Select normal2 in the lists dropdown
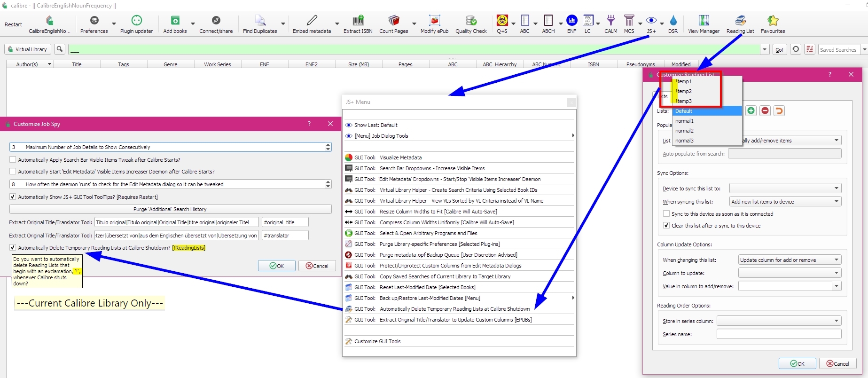Image resolution: width=868 pixels, height=378 pixels. click(x=707, y=131)
